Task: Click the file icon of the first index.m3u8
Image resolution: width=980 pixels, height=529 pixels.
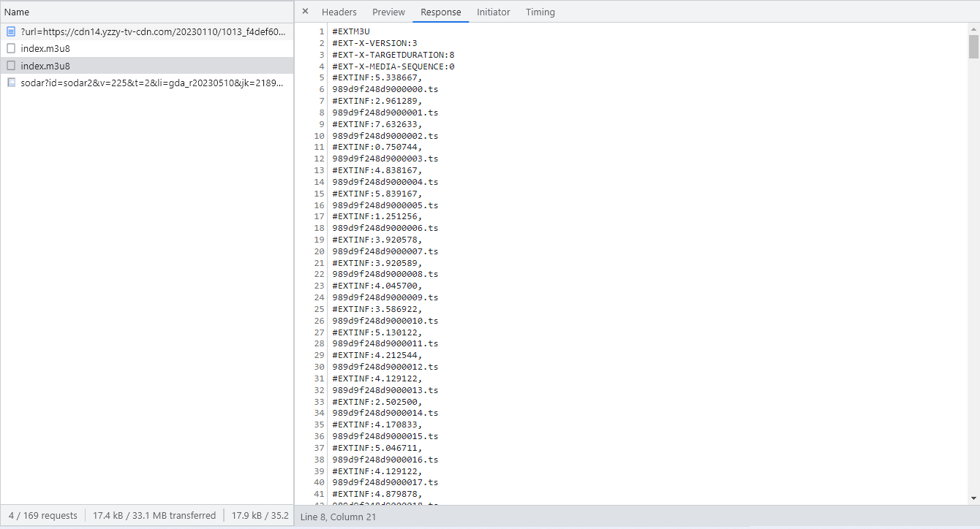Action: (x=11, y=48)
